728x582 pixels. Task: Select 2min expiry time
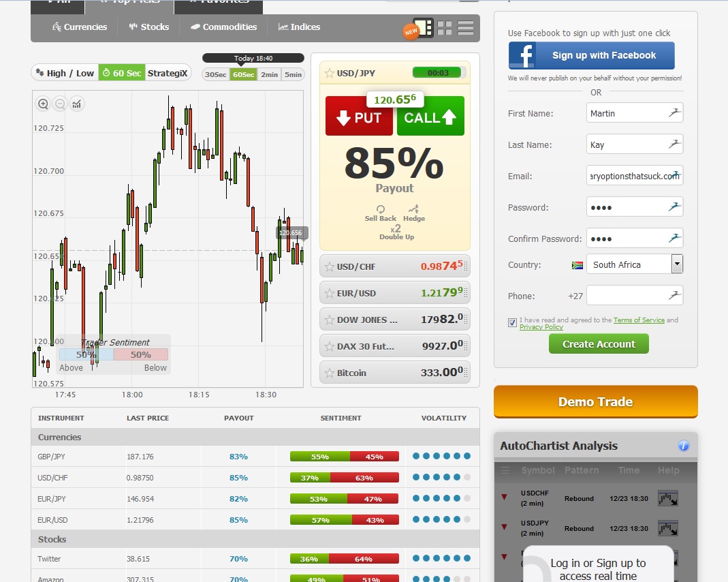(269, 74)
